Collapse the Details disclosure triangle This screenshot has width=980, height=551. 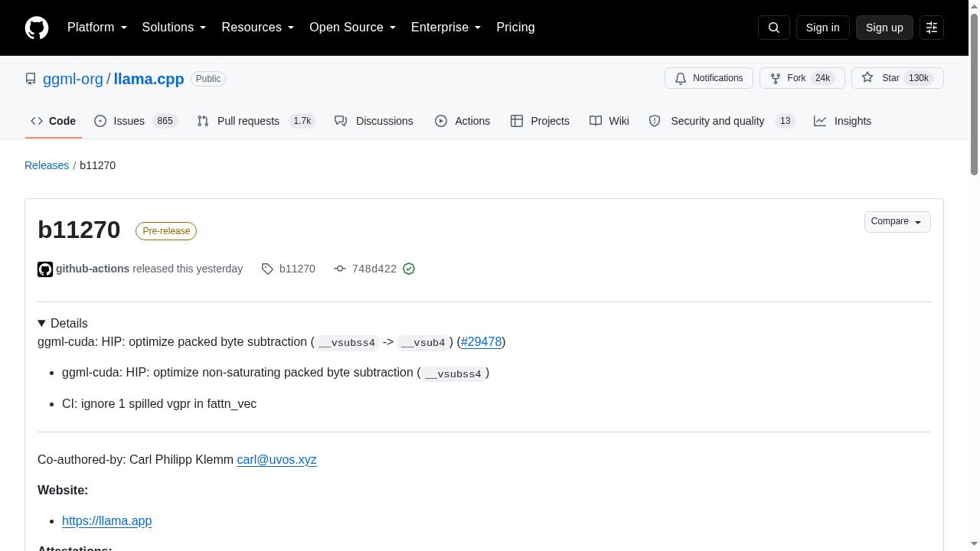(41, 324)
